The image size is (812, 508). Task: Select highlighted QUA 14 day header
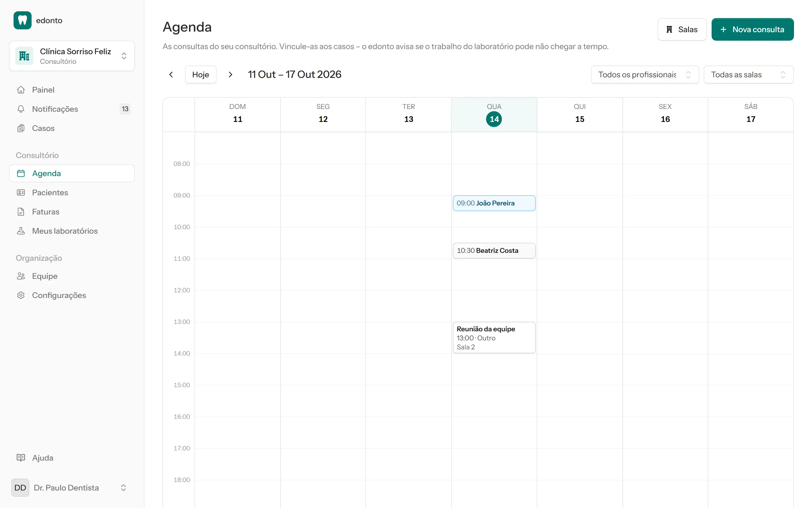click(x=494, y=115)
